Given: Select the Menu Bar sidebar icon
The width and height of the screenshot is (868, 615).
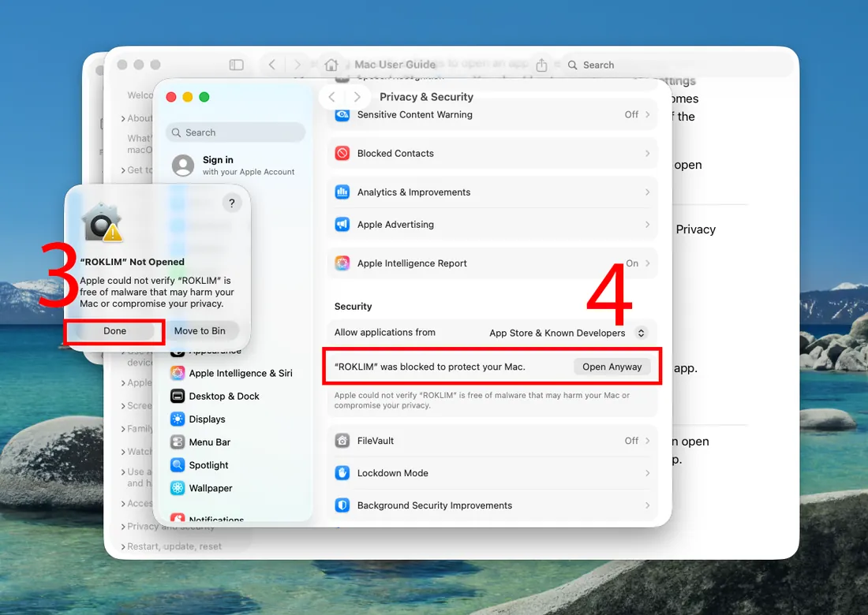Looking at the screenshot, I should click(178, 442).
